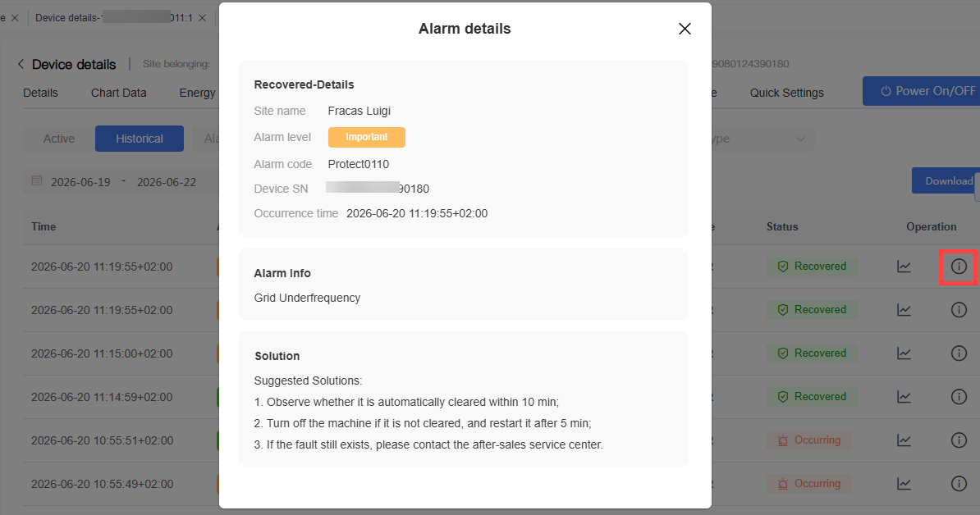Viewport: 980px width, 515px height.
Task: Click the Recovered-Details heading
Action: coord(304,85)
